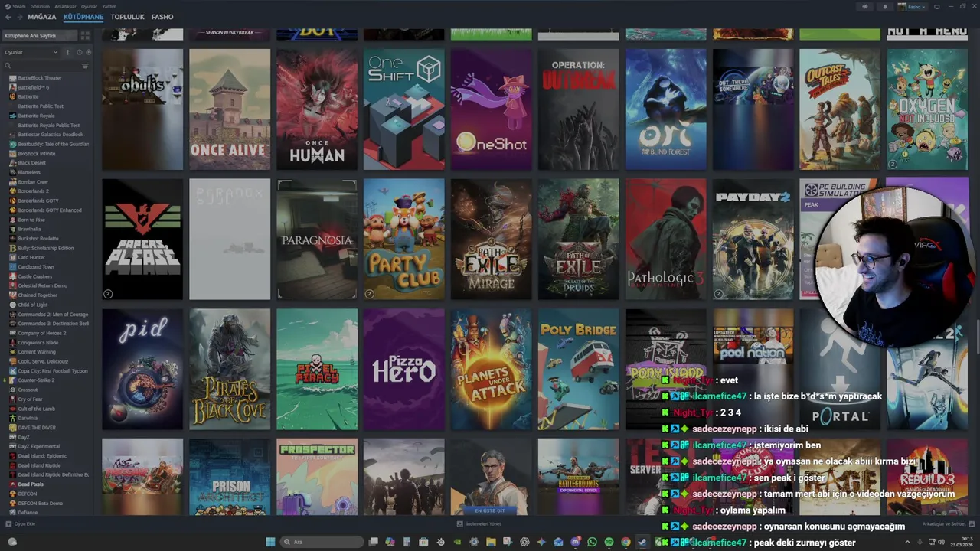Open the Pizza Hero cover
Screen dimensions: 980x551
[x=404, y=370]
